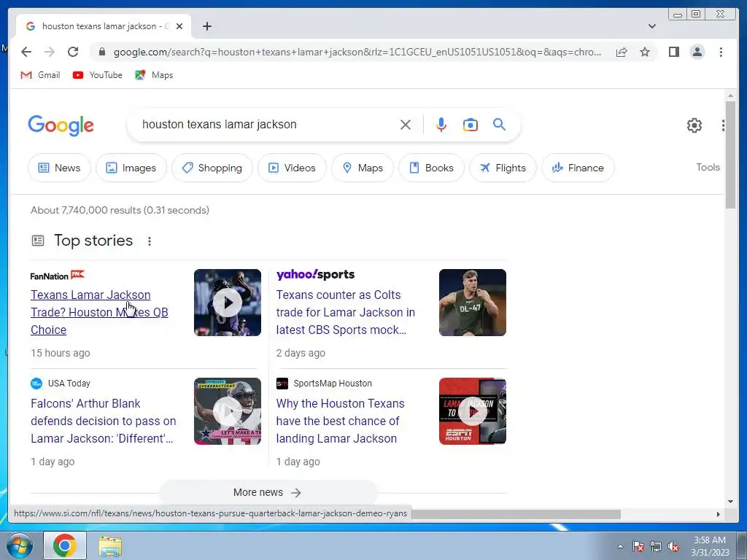Click the Chrome taskbar icon

tap(65, 545)
